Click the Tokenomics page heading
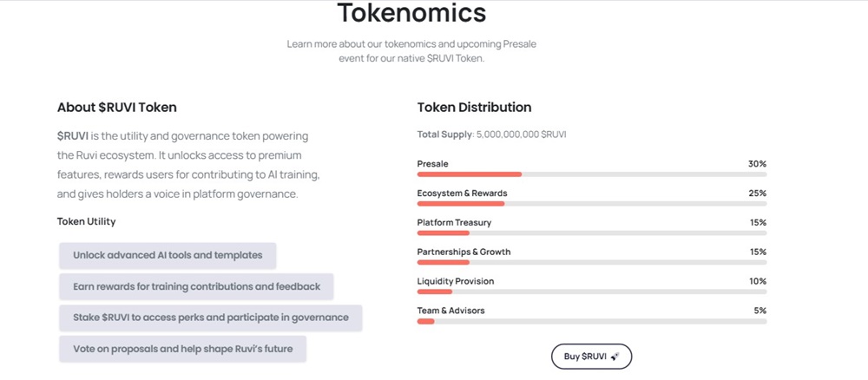The image size is (868, 380). 411,14
